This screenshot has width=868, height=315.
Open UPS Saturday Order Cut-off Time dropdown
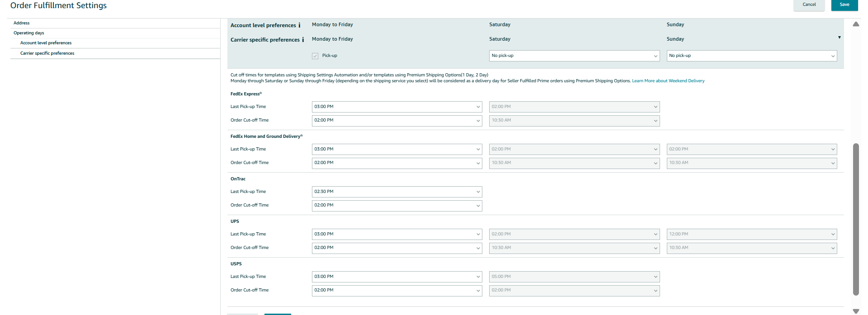pos(574,248)
